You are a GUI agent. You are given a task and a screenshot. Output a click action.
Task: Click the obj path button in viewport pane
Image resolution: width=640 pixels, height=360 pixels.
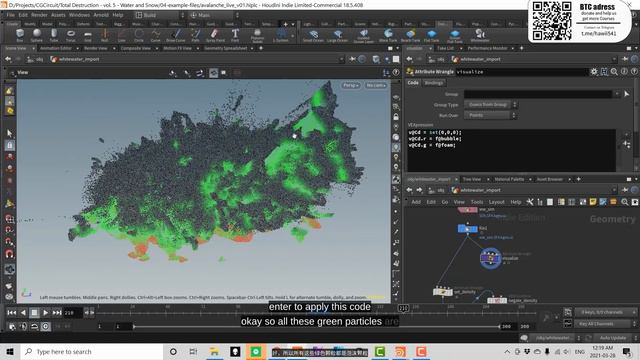coord(36,59)
